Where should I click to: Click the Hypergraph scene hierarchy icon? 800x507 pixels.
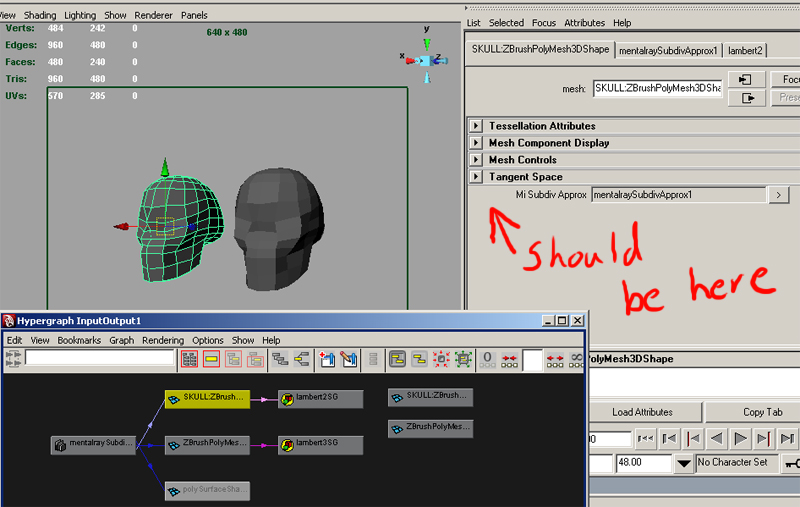coord(279,358)
